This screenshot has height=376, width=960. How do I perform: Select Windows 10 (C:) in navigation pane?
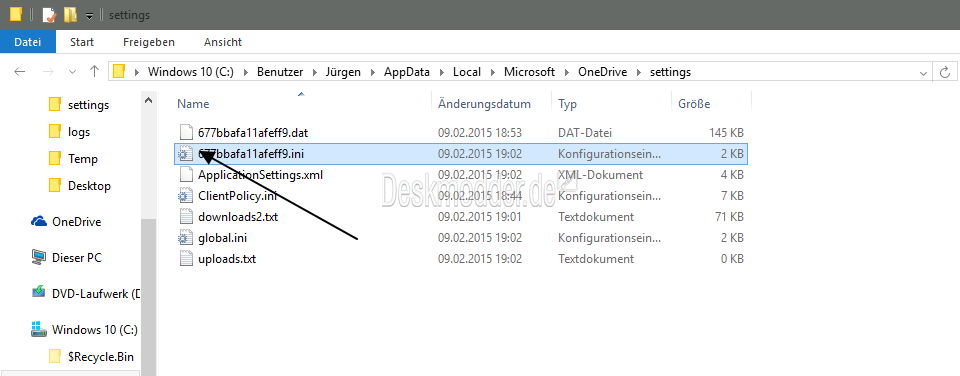[x=95, y=330]
